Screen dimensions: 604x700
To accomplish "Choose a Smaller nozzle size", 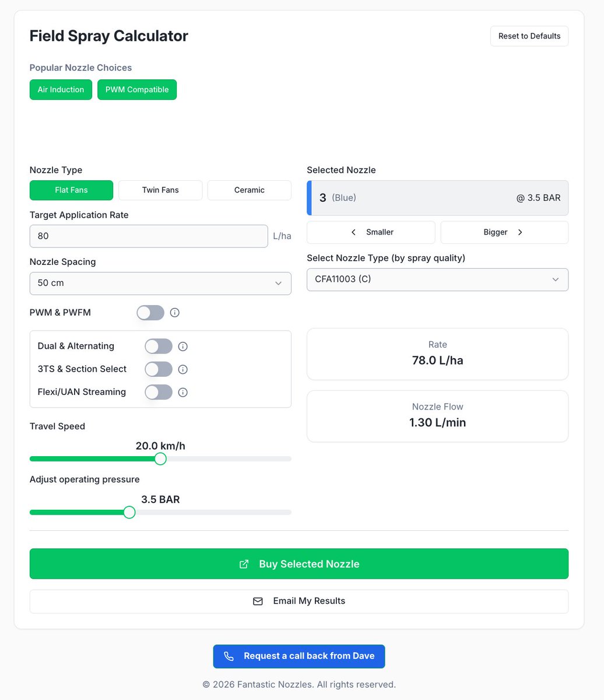I will 371,232.
